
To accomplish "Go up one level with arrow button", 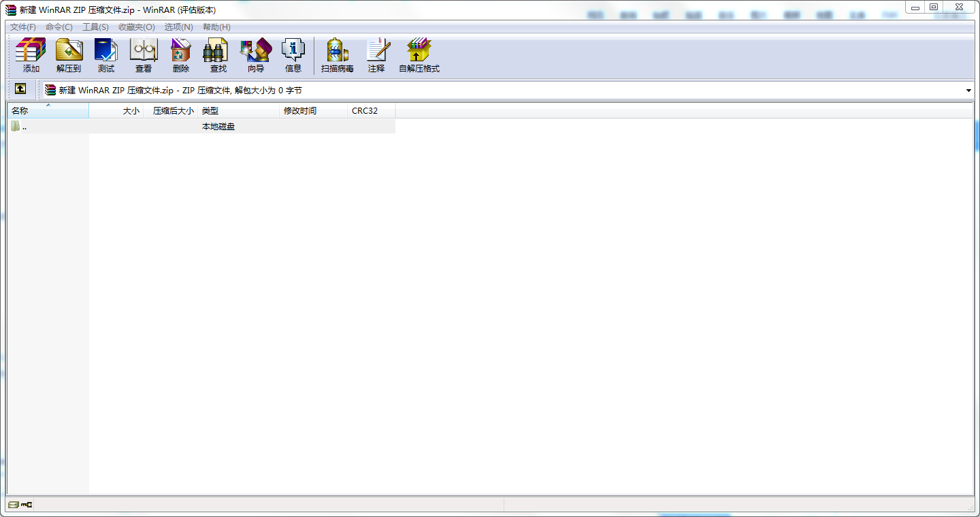I will [20, 89].
